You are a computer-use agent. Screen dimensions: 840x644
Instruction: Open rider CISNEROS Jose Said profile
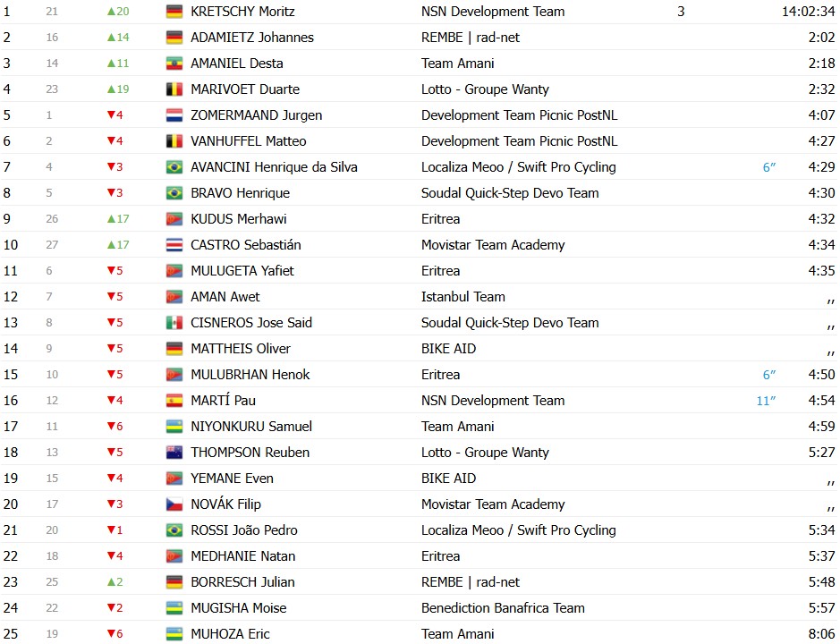[251, 323]
